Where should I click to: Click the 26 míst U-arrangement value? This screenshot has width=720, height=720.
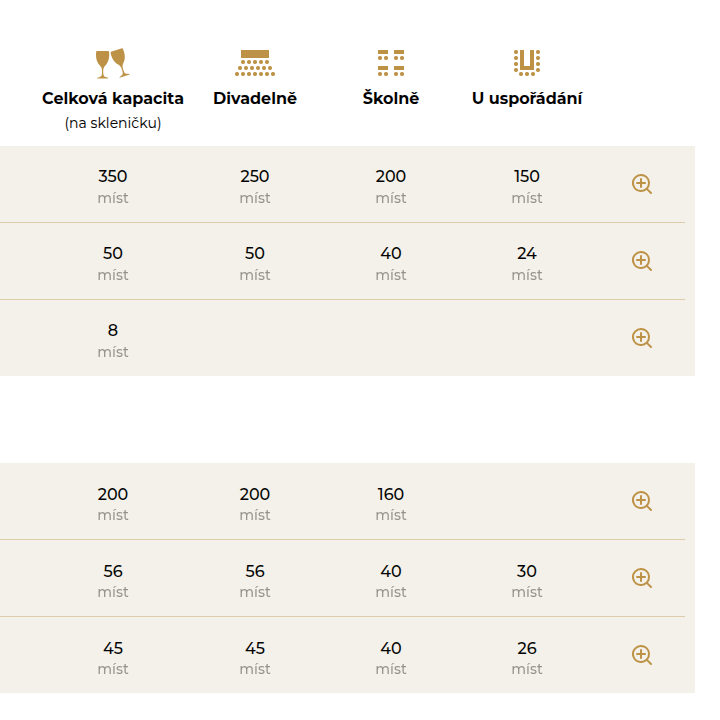(x=527, y=656)
